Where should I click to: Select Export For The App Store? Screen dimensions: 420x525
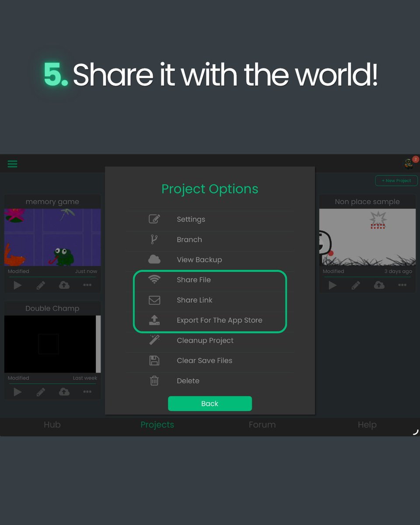coord(210,320)
